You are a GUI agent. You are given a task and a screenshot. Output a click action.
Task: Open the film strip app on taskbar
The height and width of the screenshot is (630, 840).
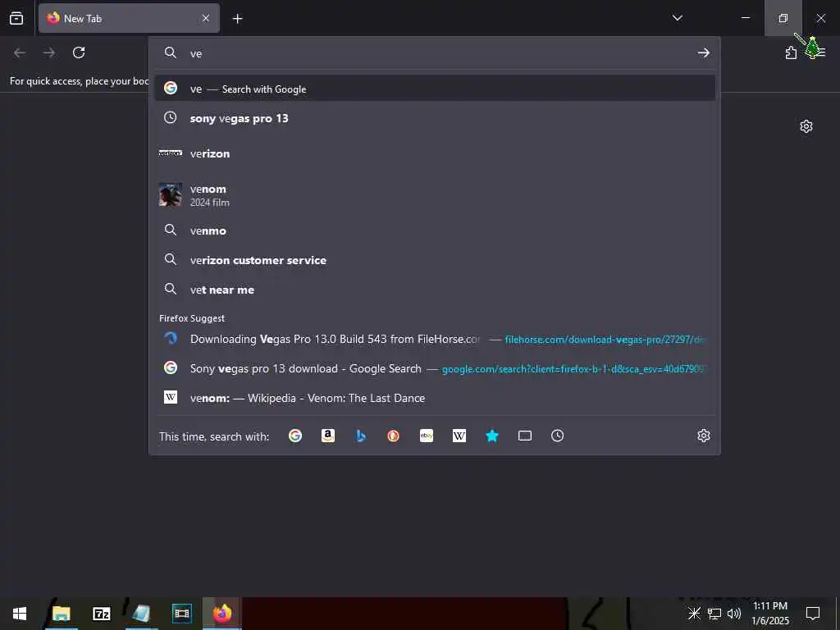tap(181, 614)
